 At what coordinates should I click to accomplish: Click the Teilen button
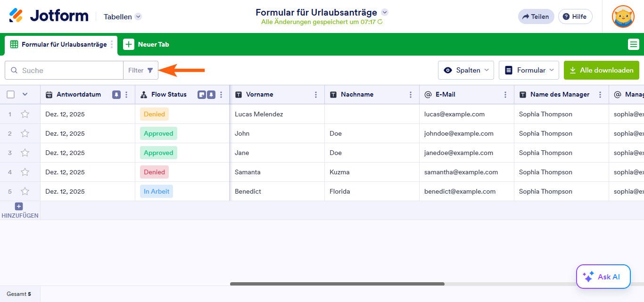point(536,16)
